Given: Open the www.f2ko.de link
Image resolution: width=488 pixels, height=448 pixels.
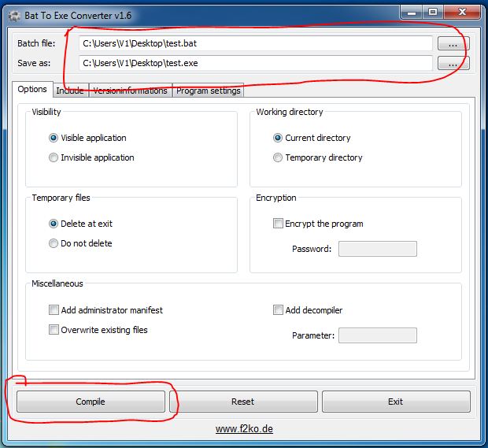Looking at the screenshot, I should point(244,429).
